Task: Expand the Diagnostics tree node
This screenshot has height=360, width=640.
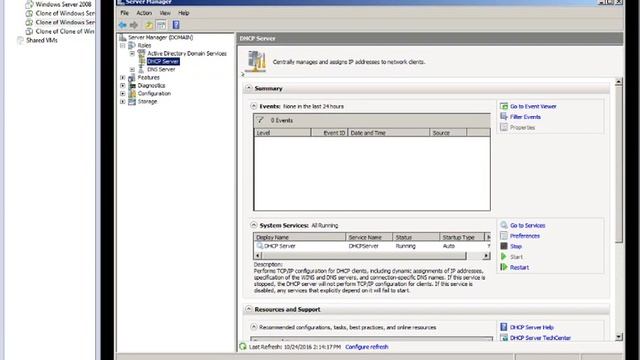Action: point(123,85)
